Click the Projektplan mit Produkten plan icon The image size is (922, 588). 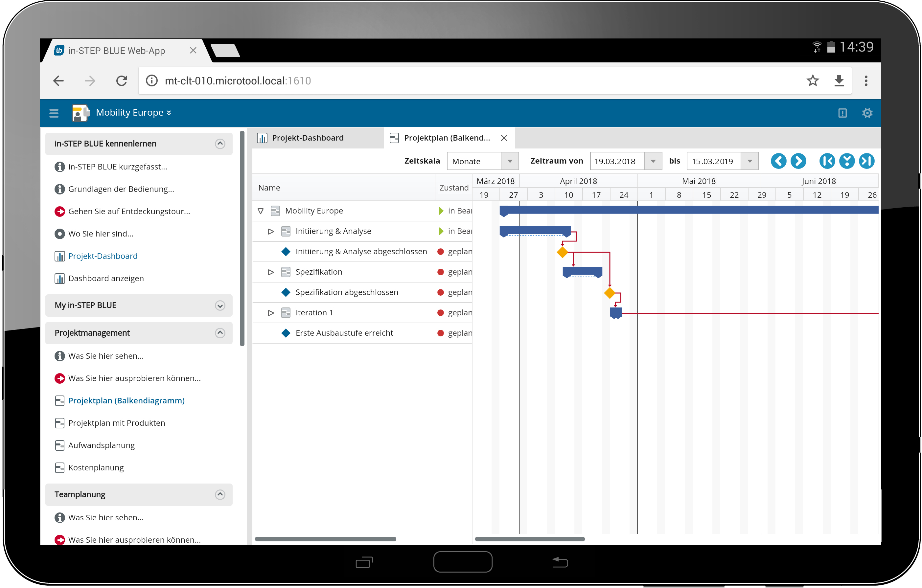pyautogui.click(x=60, y=423)
